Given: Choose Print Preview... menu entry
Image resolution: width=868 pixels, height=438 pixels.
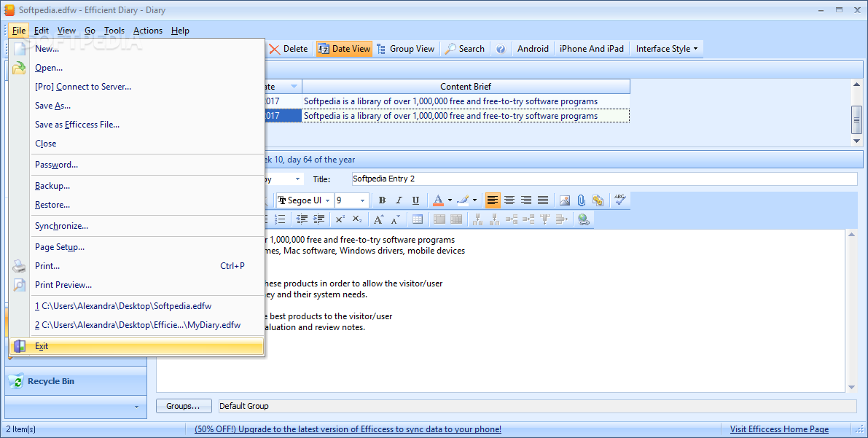Looking at the screenshot, I should coord(136,285).
